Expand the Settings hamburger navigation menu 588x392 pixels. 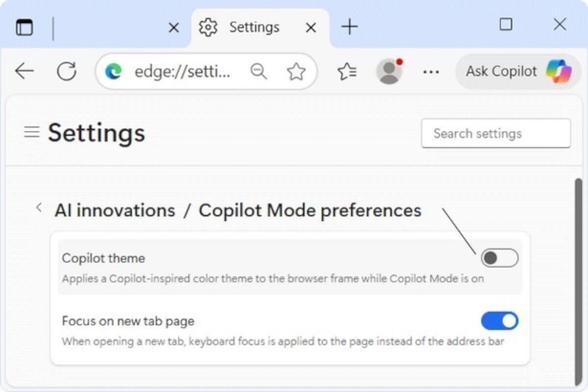click(x=32, y=132)
